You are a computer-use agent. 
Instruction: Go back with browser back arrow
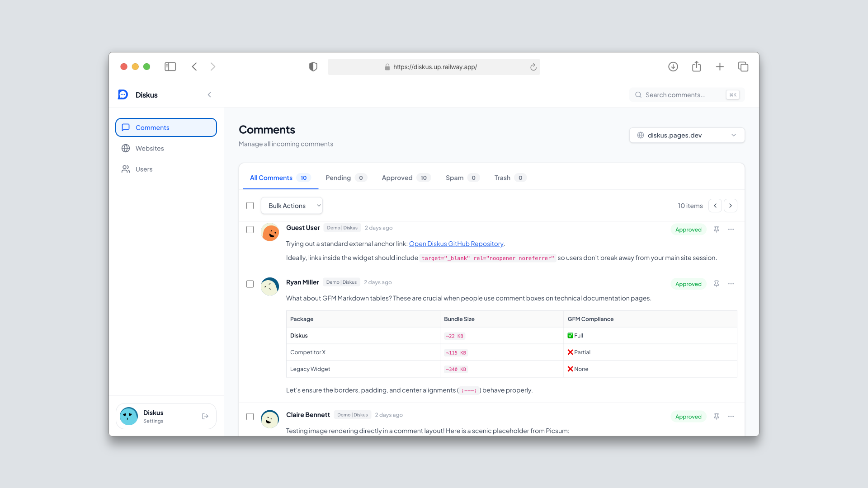[194, 67]
